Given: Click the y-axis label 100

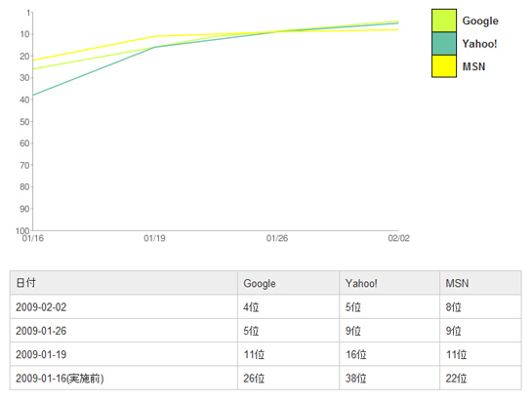Looking at the screenshot, I should (22, 230).
